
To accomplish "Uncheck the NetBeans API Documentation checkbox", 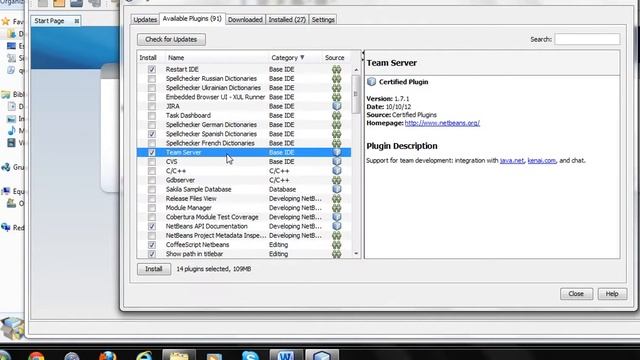I will [152, 226].
